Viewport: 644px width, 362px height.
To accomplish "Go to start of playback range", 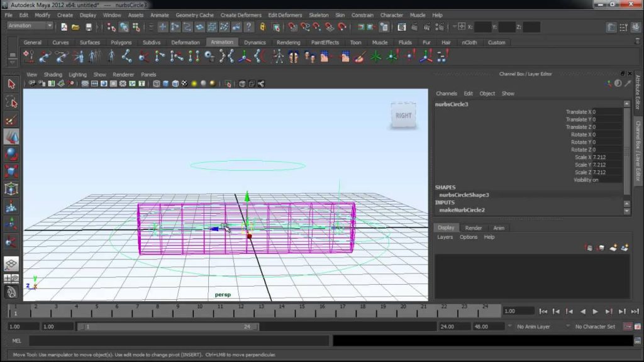I will tap(543, 312).
